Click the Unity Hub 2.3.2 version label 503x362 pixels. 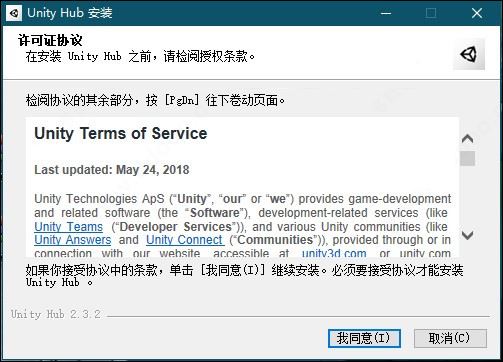tap(56, 314)
